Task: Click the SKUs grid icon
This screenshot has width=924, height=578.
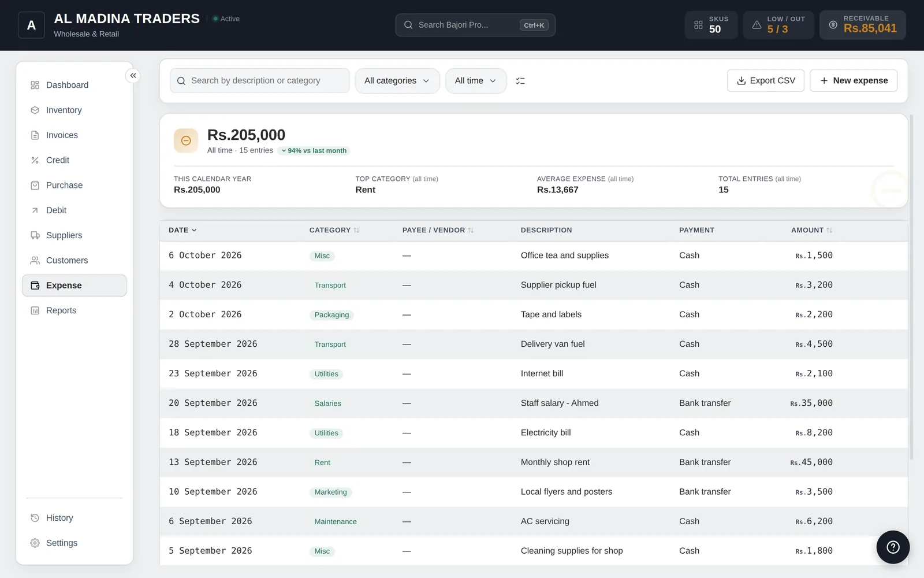Action: pyautogui.click(x=698, y=25)
